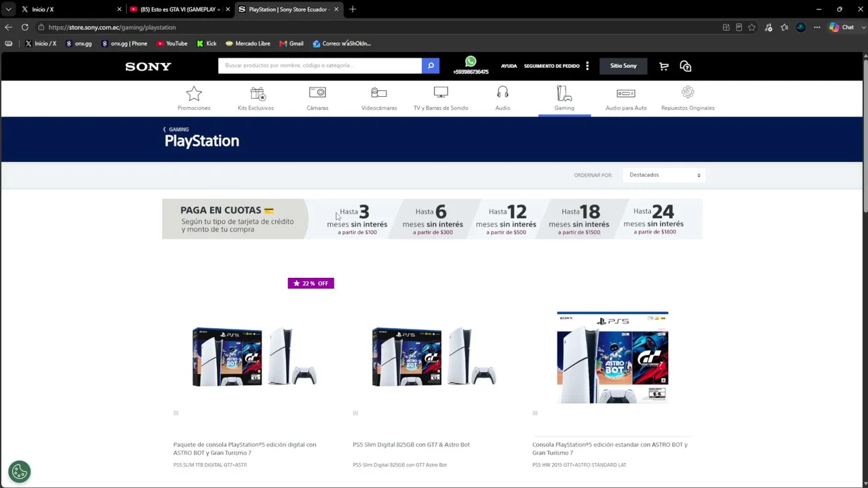Close the Esto es GTA VI tab
The height and width of the screenshot is (488, 868).
tap(228, 9)
